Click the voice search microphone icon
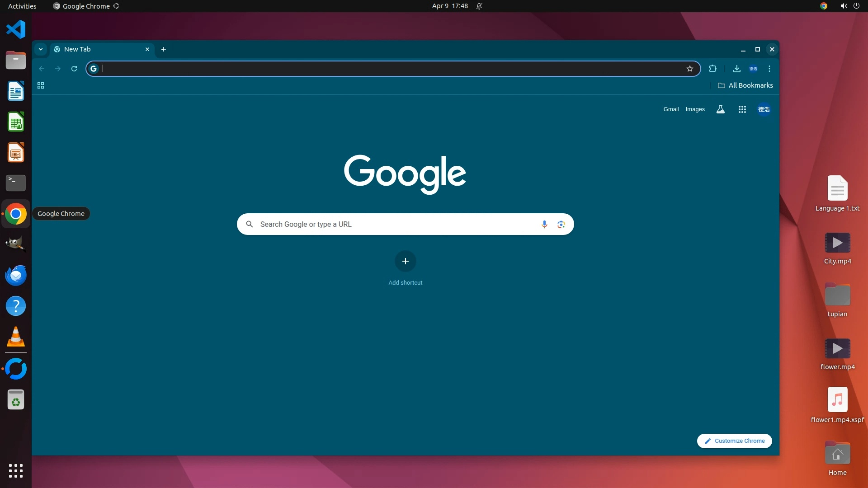This screenshot has width=868, height=488. point(544,224)
